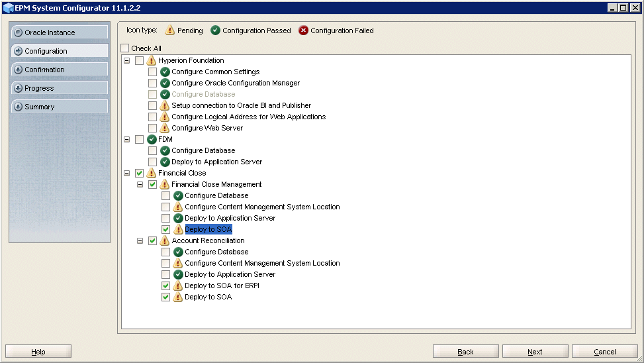Select the Confirmation step in the sidebar
The width and height of the screenshot is (644, 363).
(60, 70)
